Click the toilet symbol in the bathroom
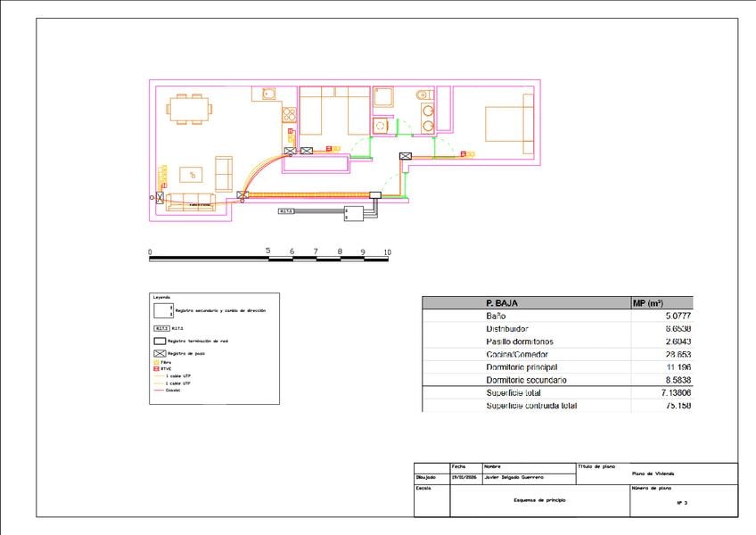Image resolution: width=756 pixels, height=535 pixels. coord(424,95)
